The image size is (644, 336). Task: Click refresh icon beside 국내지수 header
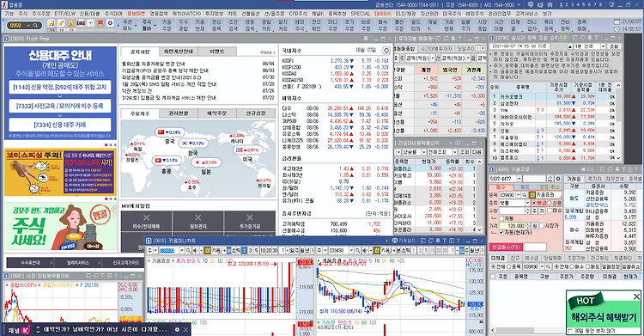pos(386,51)
